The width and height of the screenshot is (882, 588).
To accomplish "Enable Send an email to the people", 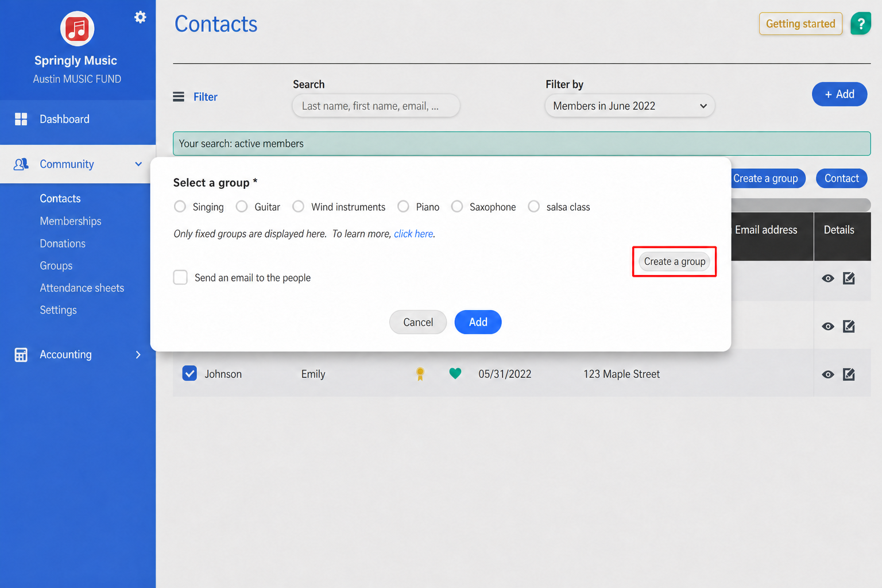I will [180, 277].
